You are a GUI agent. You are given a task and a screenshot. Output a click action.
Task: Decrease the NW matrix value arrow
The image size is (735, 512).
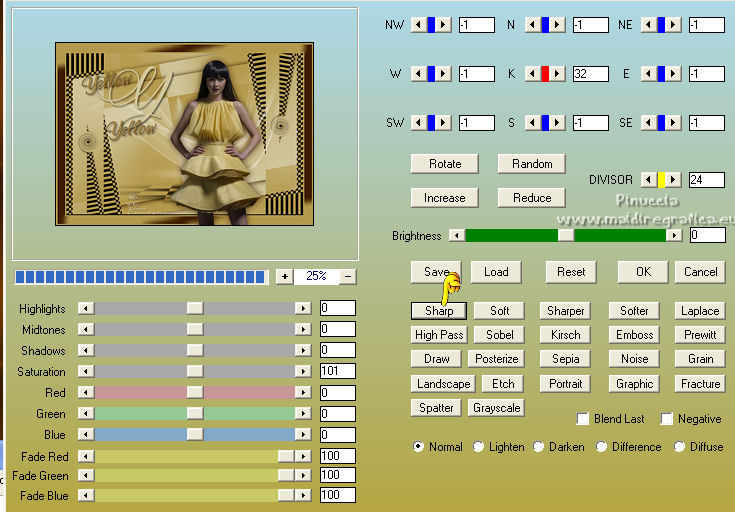(419, 24)
